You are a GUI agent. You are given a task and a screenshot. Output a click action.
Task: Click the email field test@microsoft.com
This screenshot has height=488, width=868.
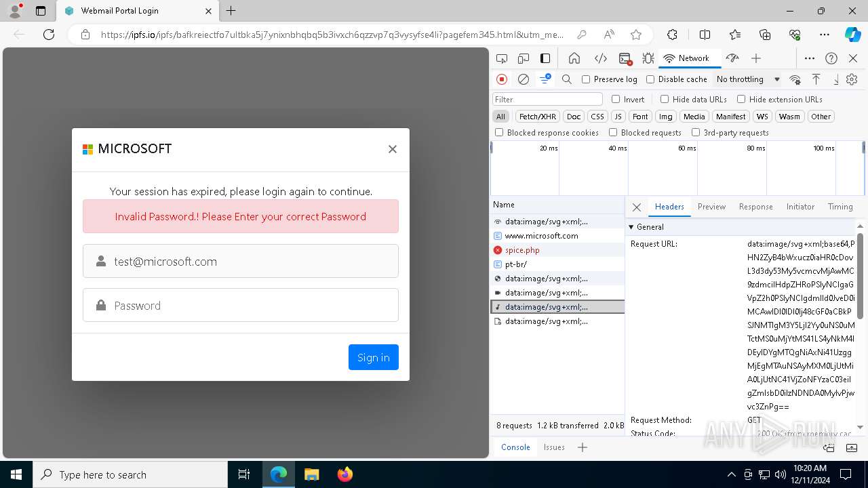[x=241, y=261]
